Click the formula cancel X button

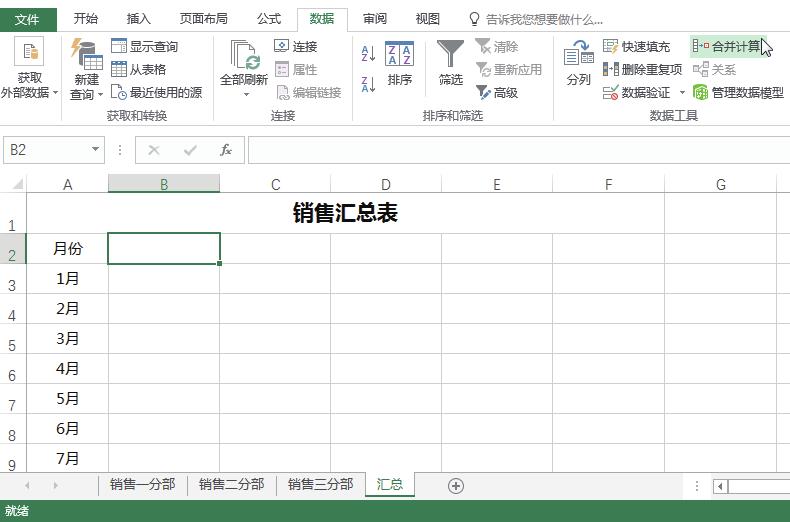(x=154, y=150)
